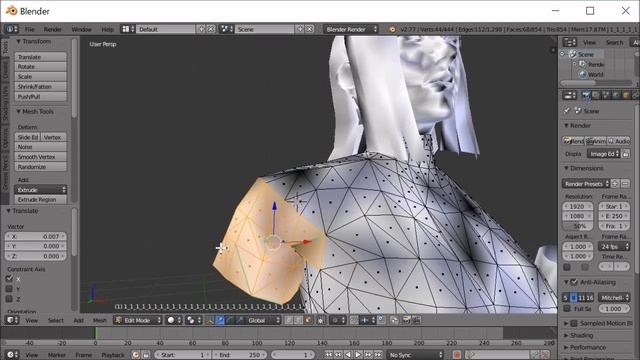Open the Timeline editor type selector

click(x=11, y=355)
